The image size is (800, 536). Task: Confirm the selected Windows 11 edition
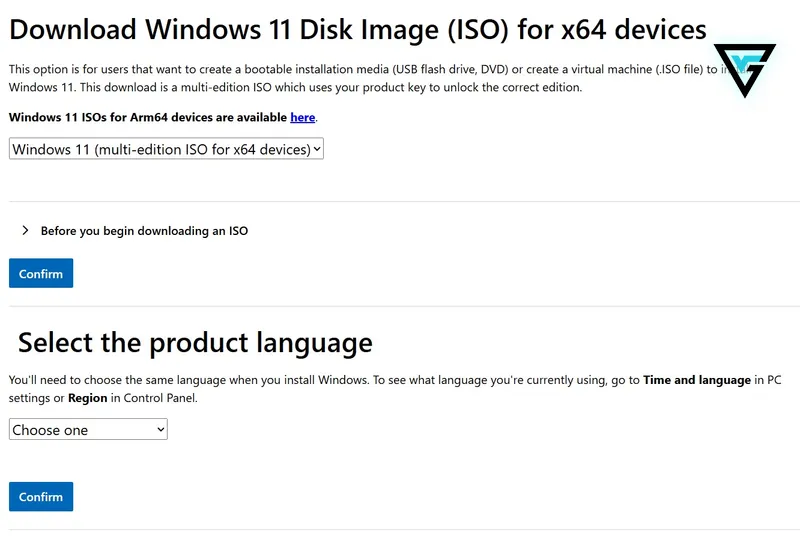click(41, 273)
